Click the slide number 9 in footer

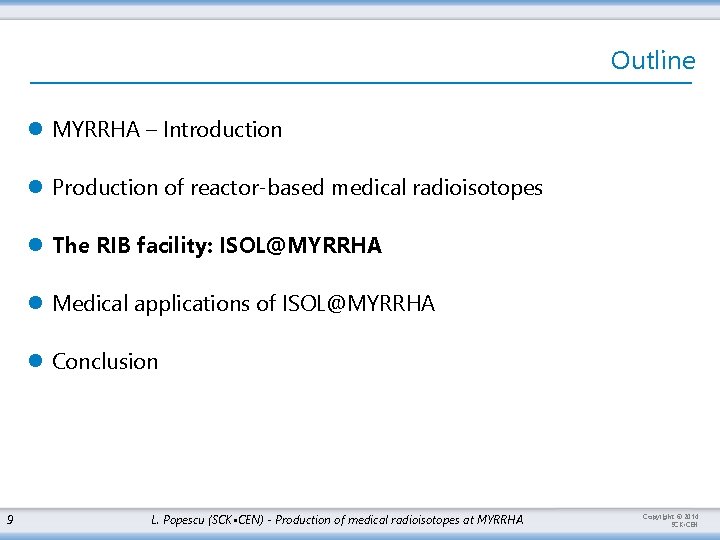[10, 520]
